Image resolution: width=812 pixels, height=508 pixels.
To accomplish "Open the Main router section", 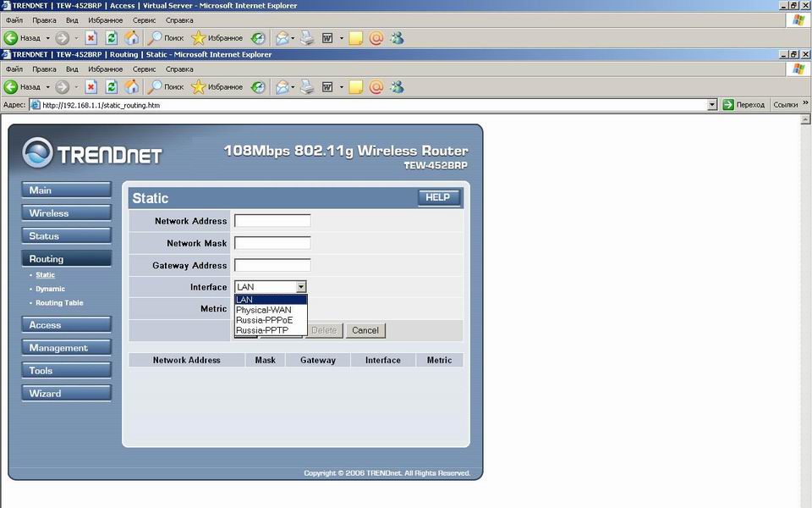I will click(66, 190).
